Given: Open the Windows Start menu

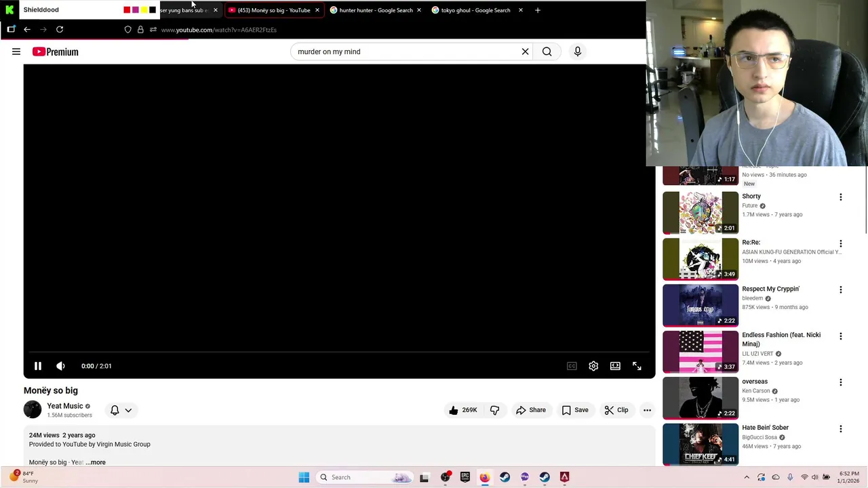Looking at the screenshot, I should click(x=304, y=477).
